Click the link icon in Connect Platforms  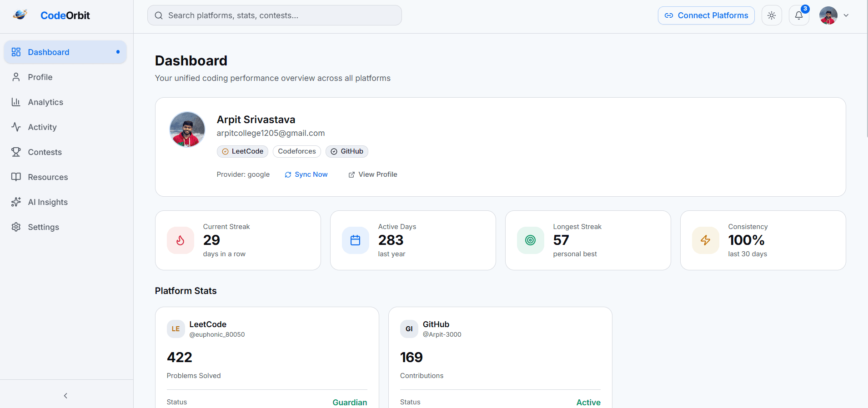click(x=669, y=15)
